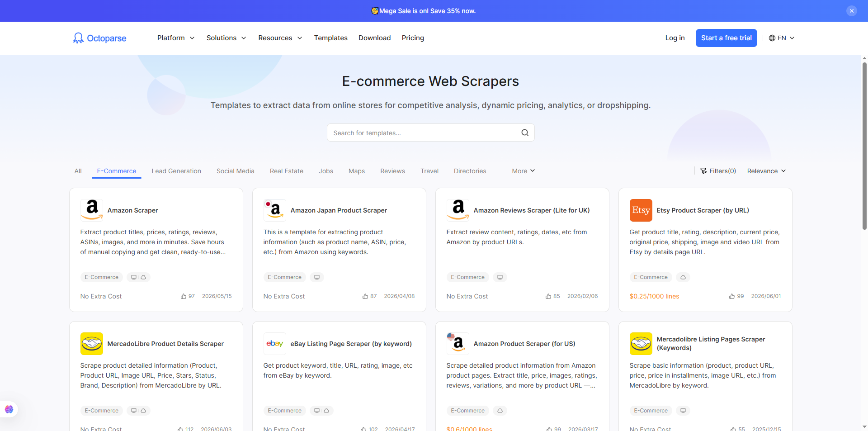This screenshot has height=431, width=868.
Task: Click local run icon on Amazon Reviews card
Action: (500, 277)
